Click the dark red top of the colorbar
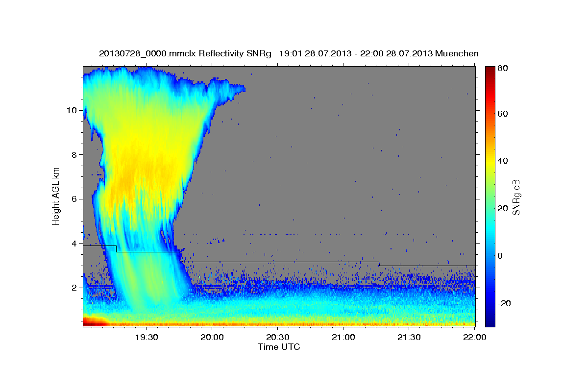This screenshot has width=588, height=392. [x=490, y=71]
